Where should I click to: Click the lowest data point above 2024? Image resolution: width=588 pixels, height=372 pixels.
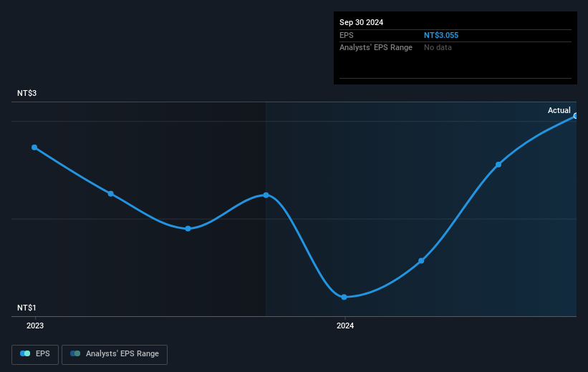point(344,297)
